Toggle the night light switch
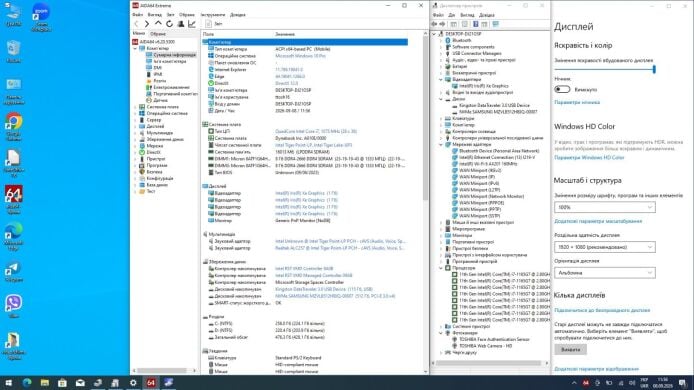This screenshot has height=390, width=694. click(562, 89)
